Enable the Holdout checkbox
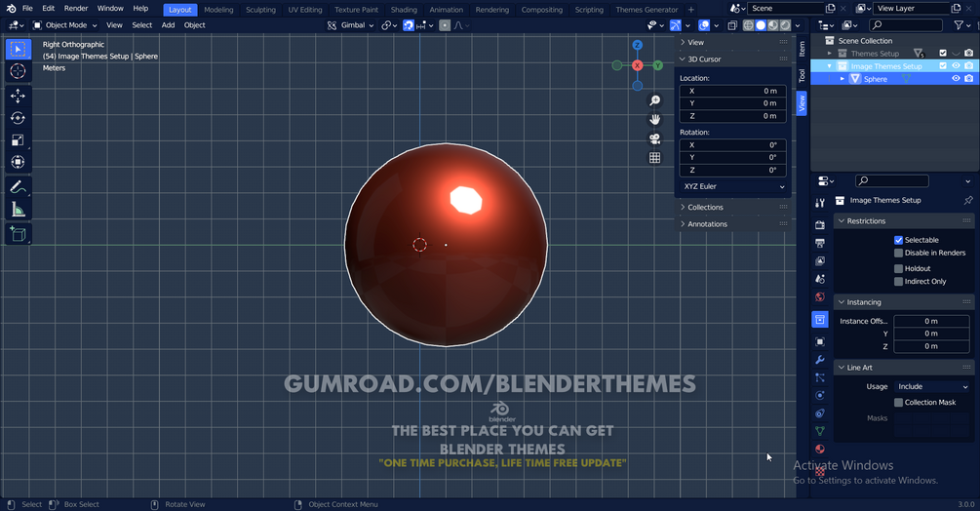980x511 pixels. (x=898, y=268)
